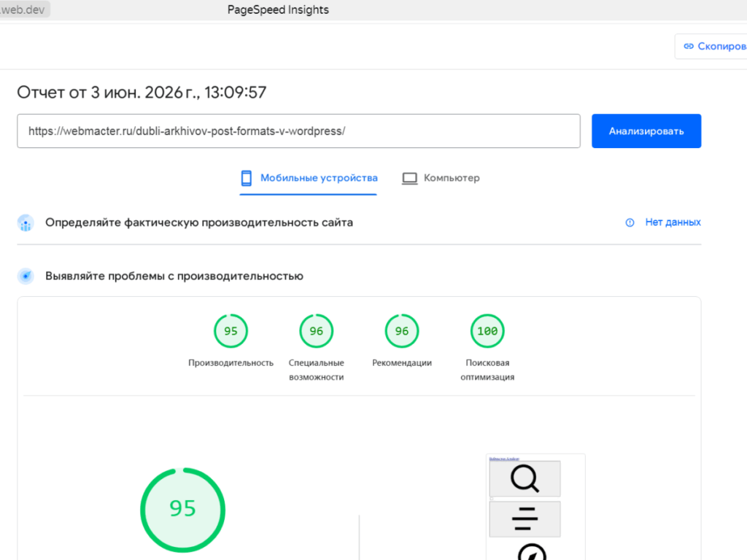The height and width of the screenshot is (560, 747).
Task: Click the laptop computer icon
Action: pos(410,179)
